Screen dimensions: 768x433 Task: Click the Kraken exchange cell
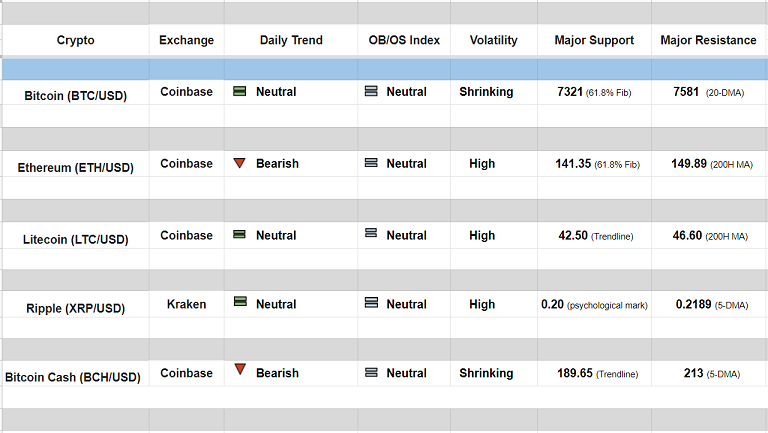(x=186, y=304)
